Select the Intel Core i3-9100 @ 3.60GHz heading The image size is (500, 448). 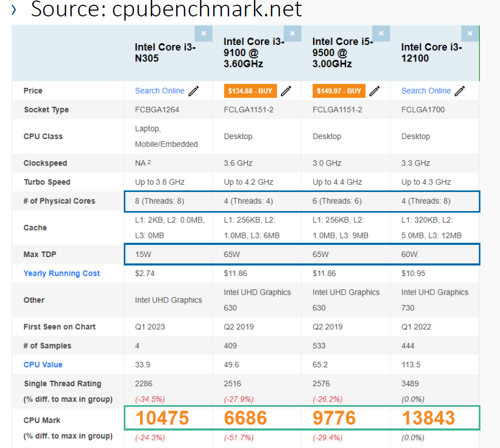coord(254,52)
